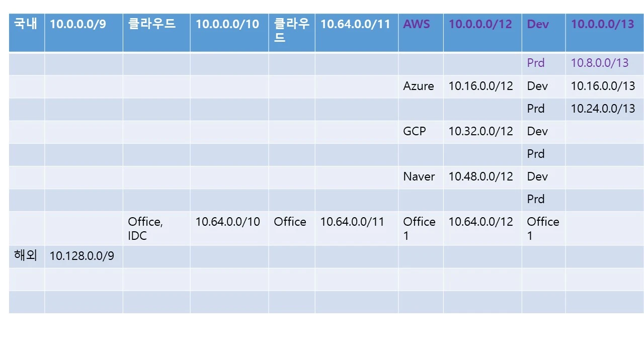
Task: Select the 10.48.0.0/12 cell
Action: 482,176
